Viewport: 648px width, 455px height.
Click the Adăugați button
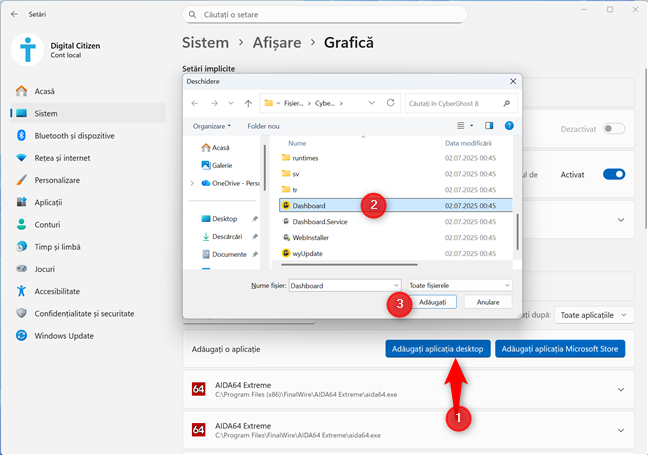[432, 302]
